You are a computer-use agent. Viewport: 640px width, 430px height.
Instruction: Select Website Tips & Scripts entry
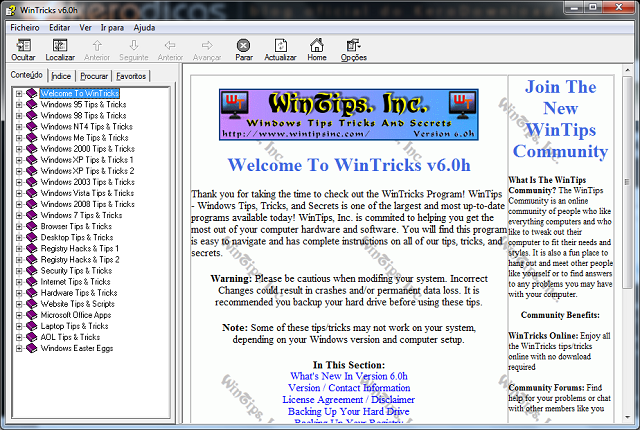(78, 304)
